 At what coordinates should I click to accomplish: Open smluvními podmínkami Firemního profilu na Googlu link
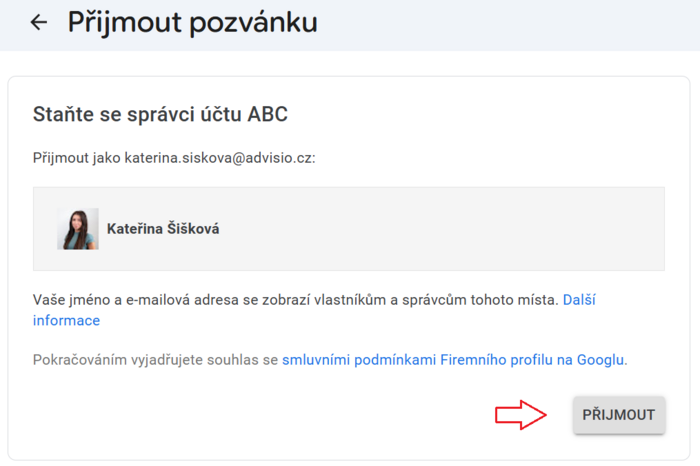(453, 360)
